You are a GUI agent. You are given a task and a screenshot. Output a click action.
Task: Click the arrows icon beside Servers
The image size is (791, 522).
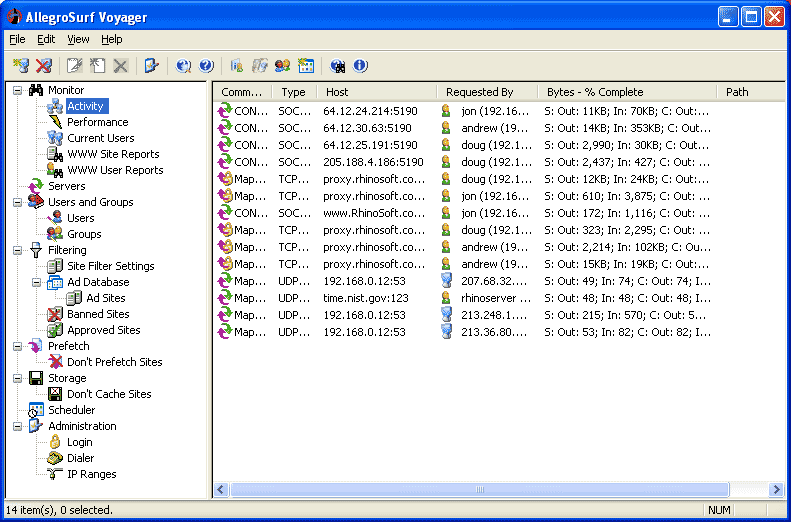click(x=36, y=186)
